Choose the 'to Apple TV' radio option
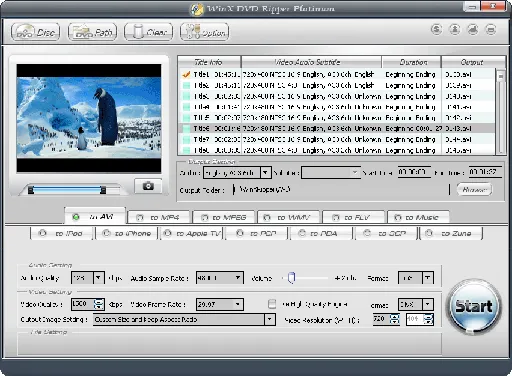 point(192,233)
